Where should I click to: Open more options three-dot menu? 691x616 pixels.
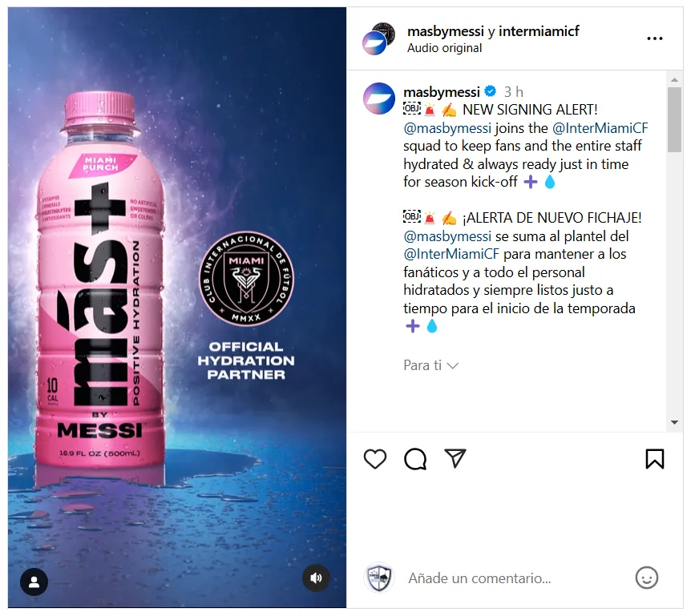coord(654,38)
